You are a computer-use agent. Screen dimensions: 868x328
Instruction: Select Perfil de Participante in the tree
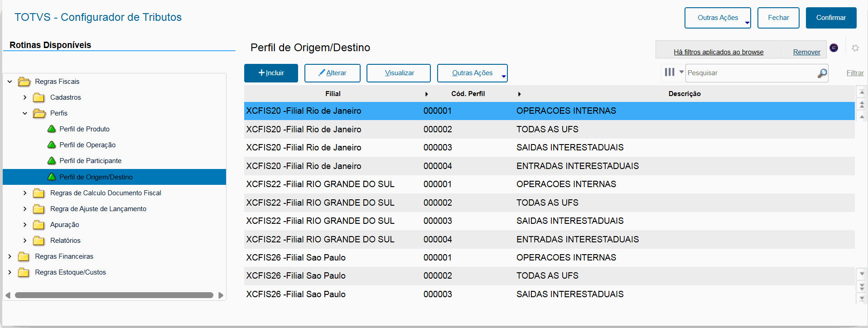(x=90, y=161)
